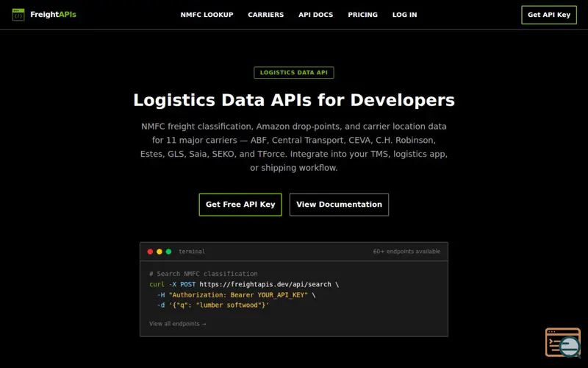Click the Authorization Bearer YOUR_API_KEY line
This screenshot has width=588, height=368.
point(236,295)
